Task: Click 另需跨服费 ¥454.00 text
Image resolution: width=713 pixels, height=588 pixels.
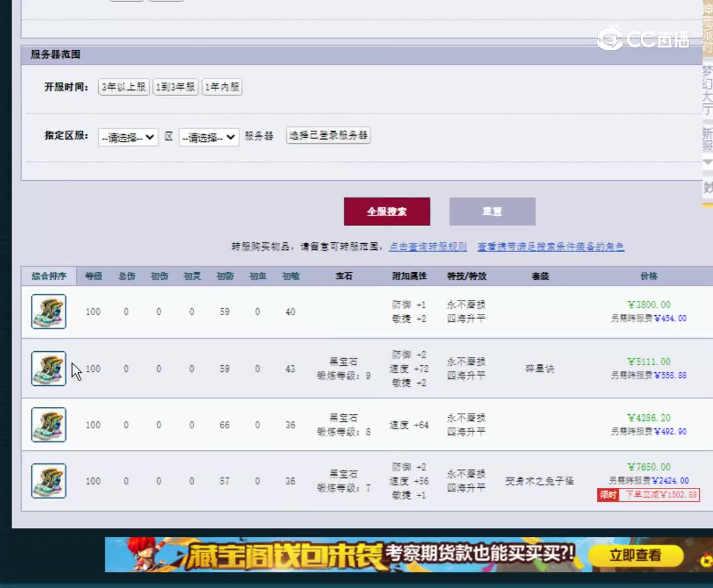Action: click(x=649, y=318)
